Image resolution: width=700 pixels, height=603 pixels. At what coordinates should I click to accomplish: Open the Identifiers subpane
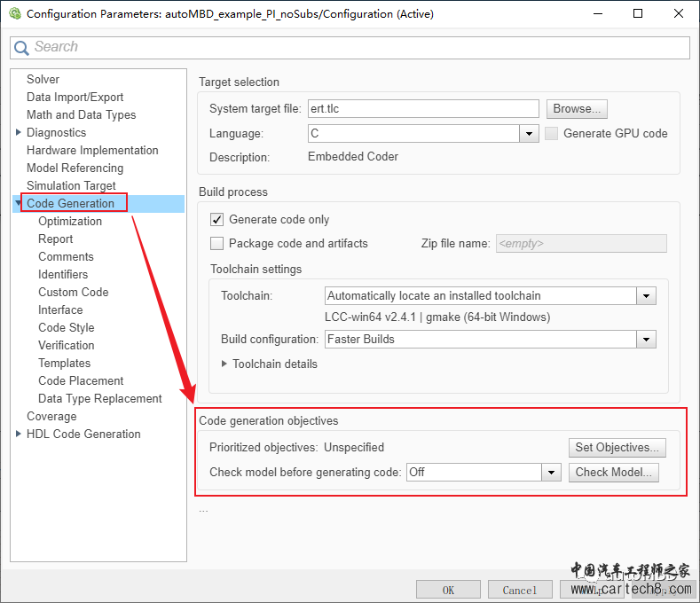coord(63,275)
